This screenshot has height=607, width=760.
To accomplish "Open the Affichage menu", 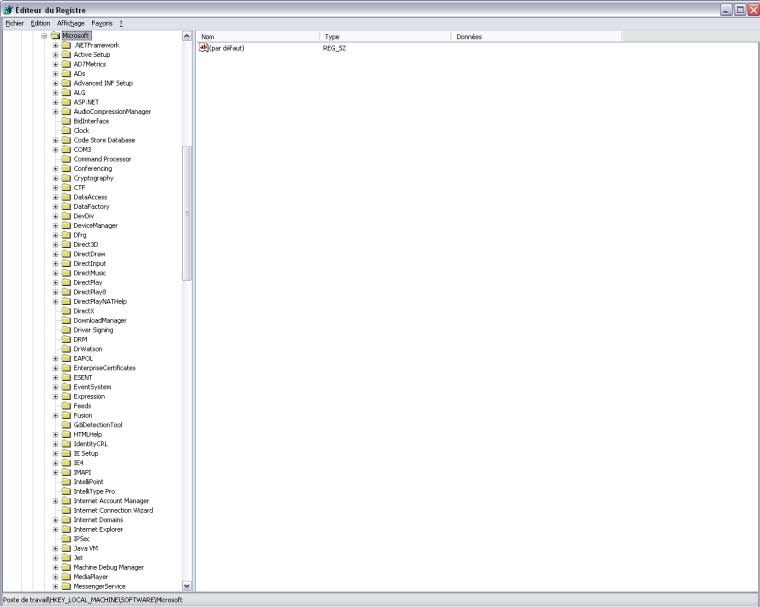I will (71, 22).
